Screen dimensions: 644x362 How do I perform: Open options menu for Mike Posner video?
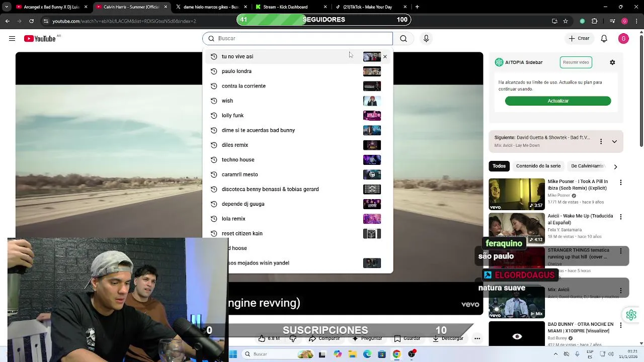(x=620, y=183)
